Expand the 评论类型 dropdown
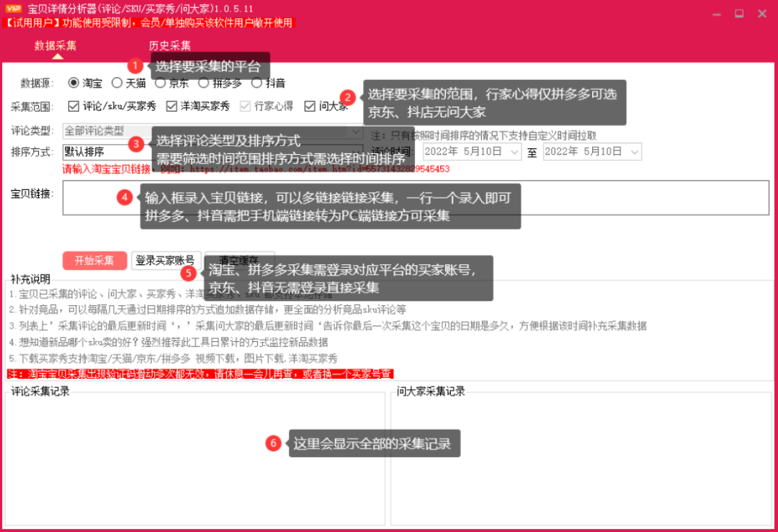 pyautogui.click(x=355, y=131)
